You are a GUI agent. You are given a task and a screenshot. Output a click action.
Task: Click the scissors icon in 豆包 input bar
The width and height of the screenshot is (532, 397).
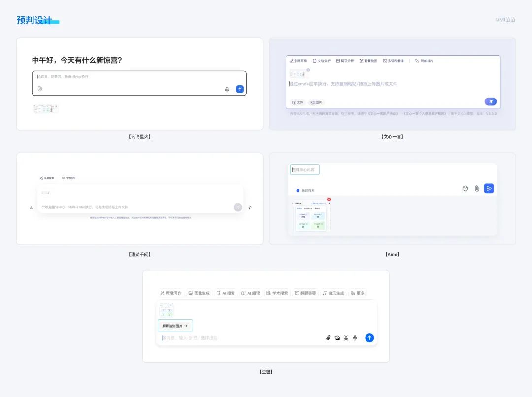[x=346, y=338]
